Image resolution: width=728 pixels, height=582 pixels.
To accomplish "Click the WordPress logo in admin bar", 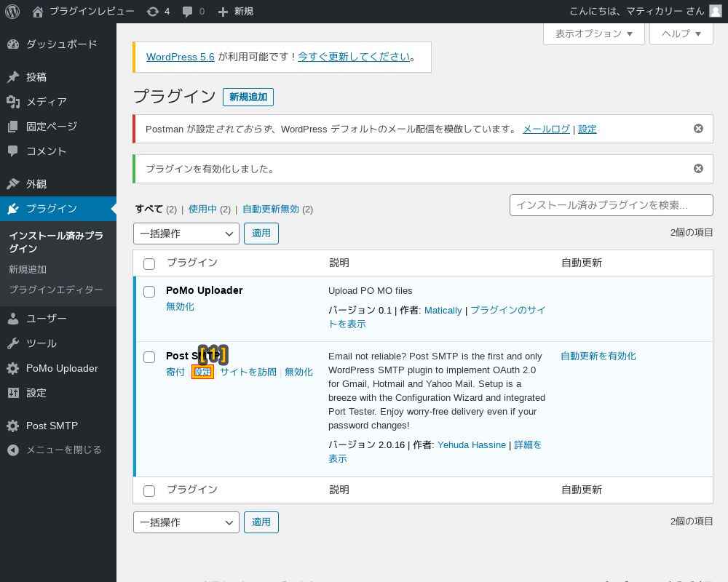I will click(x=12, y=11).
